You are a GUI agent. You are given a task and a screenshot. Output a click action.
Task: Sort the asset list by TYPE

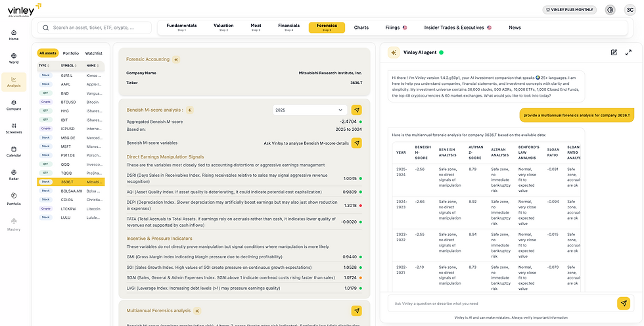pyautogui.click(x=43, y=66)
